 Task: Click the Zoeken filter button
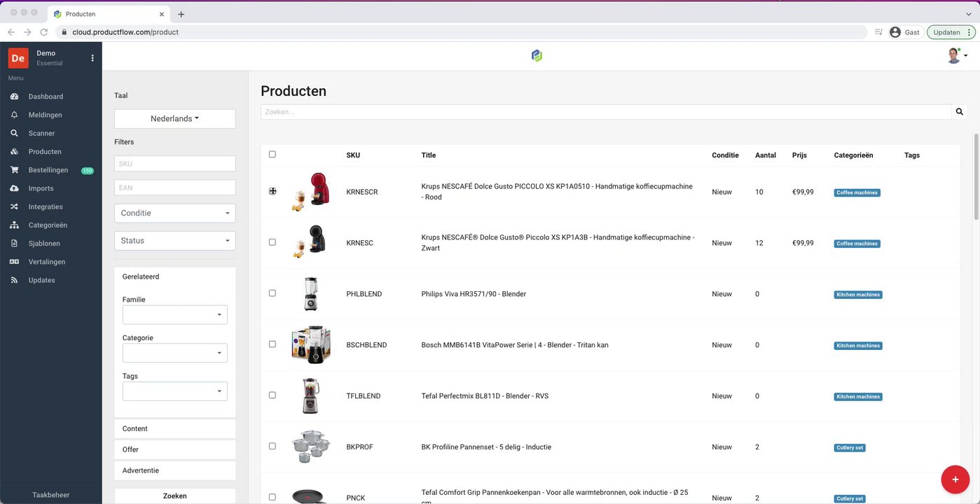point(174,496)
